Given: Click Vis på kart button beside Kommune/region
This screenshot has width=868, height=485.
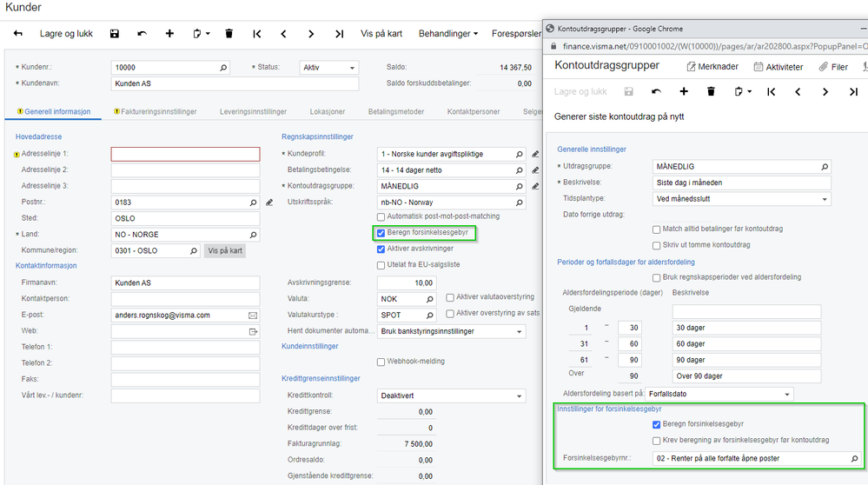Looking at the screenshot, I should (225, 251).
